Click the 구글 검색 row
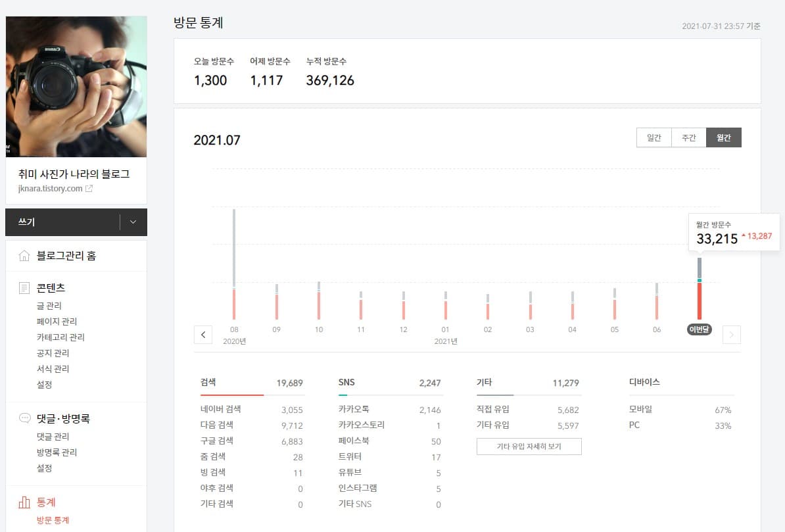The width and height of the screenshot is (785, 532). click(251, 441)
